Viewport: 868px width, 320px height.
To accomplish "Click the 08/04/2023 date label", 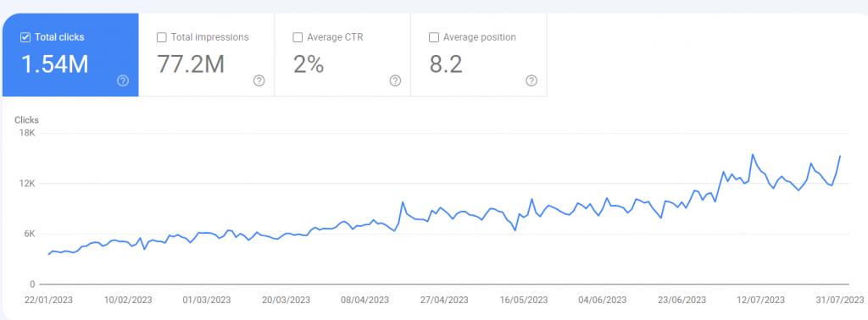I will (364, 300).
